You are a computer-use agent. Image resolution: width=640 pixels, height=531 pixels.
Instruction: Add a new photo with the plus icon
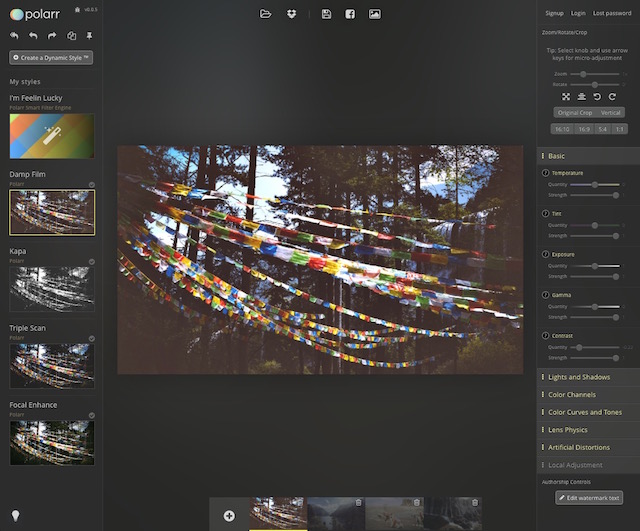pyautogui.click(x=229, y=516)
